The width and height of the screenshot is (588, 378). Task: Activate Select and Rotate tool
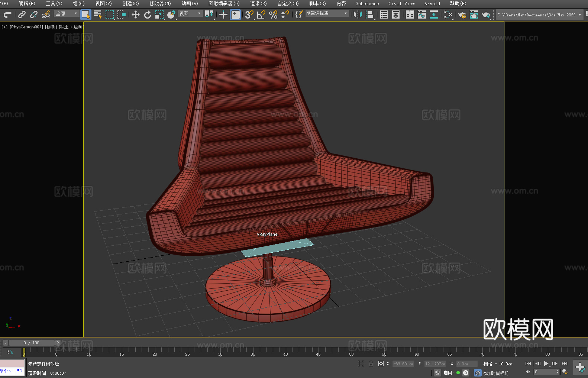148,14
